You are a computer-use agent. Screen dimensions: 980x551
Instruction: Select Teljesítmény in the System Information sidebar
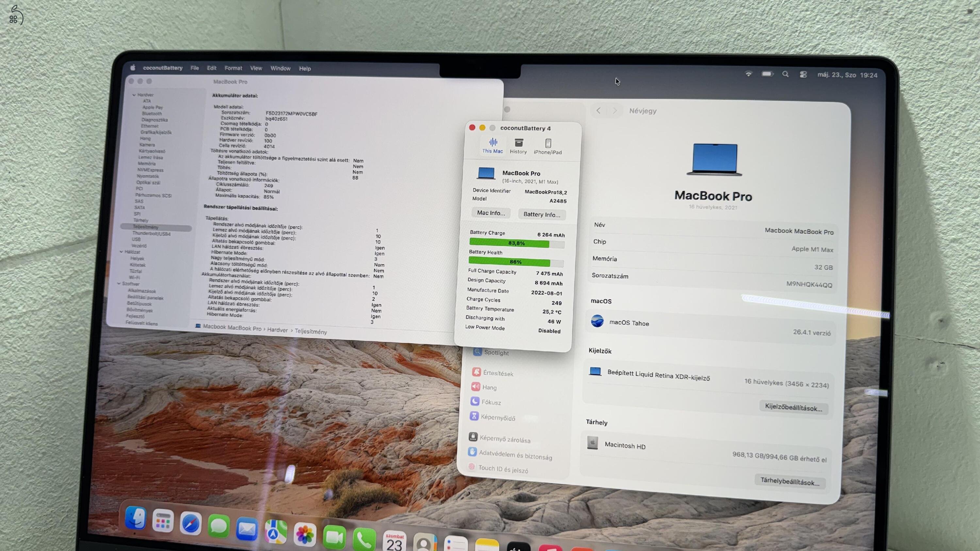click(156, 227)
